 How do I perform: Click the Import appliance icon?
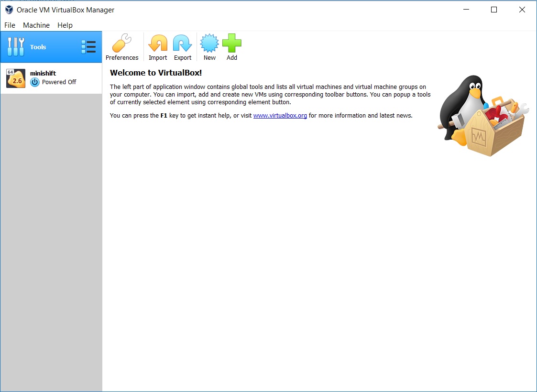point(158,43)
